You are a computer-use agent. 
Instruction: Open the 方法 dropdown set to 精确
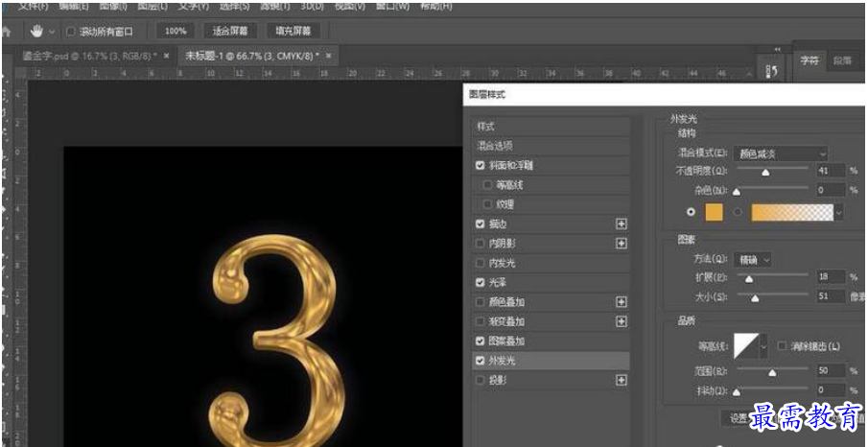[752, 259]
